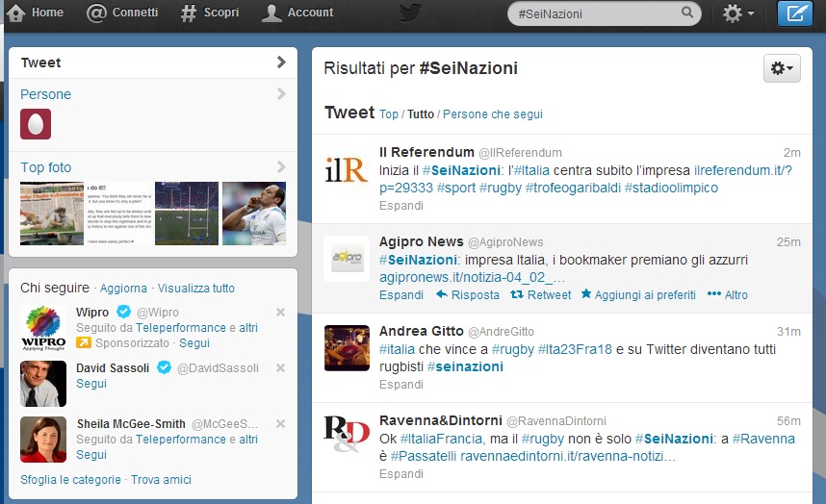Screen dimensions: 826x504
Task: Click #Passatelli hashtag
Action: (424, 456)
